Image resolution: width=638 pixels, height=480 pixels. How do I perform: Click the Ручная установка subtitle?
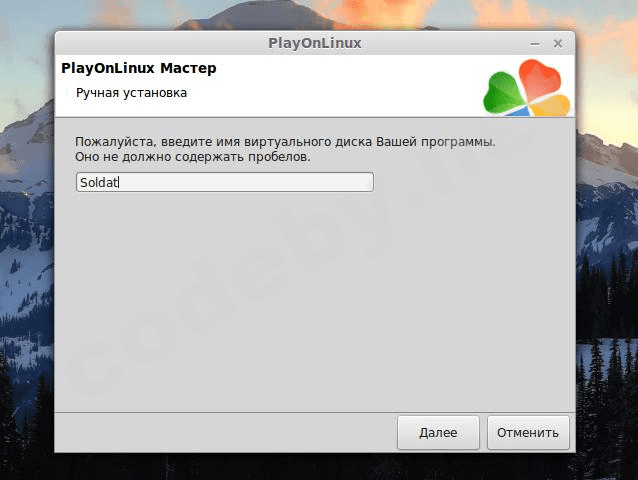pyautogui.click(x=131, y=93)
